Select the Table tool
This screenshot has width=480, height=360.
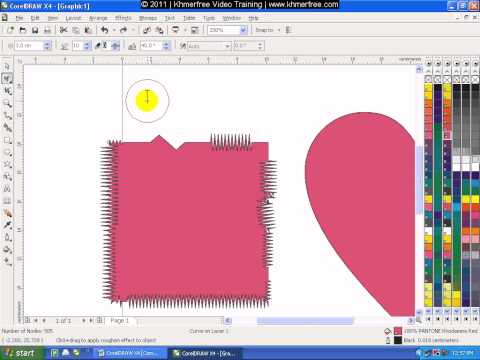pos(7,201)
